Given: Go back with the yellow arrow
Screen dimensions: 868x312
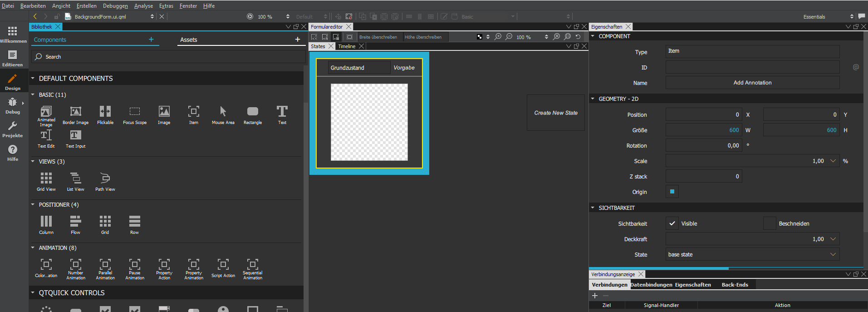Looking at the screenshot, I should 35,16.
